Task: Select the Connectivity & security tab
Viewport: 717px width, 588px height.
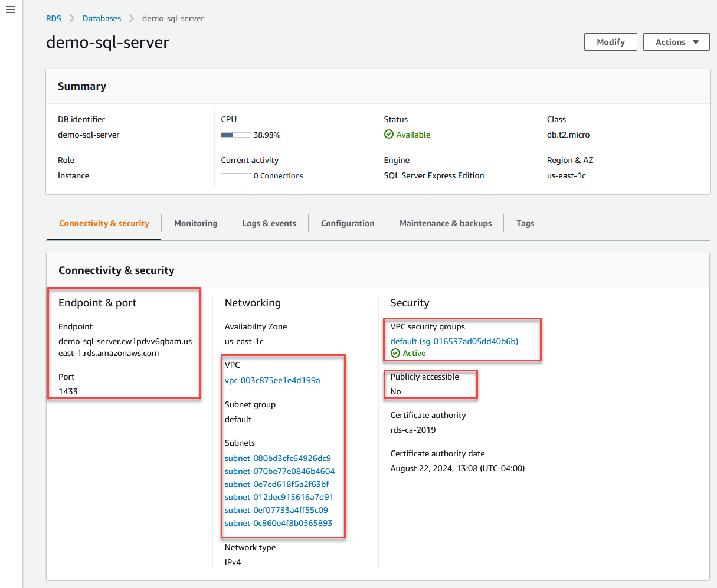Action: pos(104,223)
